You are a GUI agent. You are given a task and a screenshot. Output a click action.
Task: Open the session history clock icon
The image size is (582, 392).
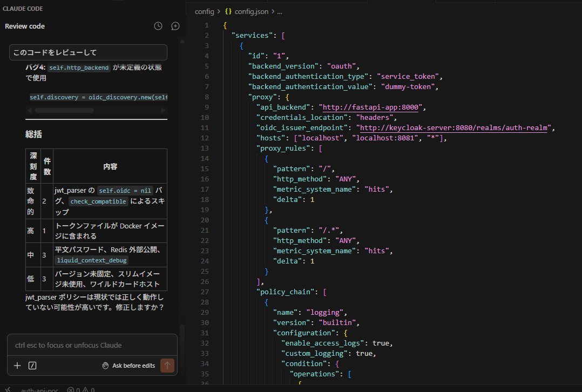158,26
